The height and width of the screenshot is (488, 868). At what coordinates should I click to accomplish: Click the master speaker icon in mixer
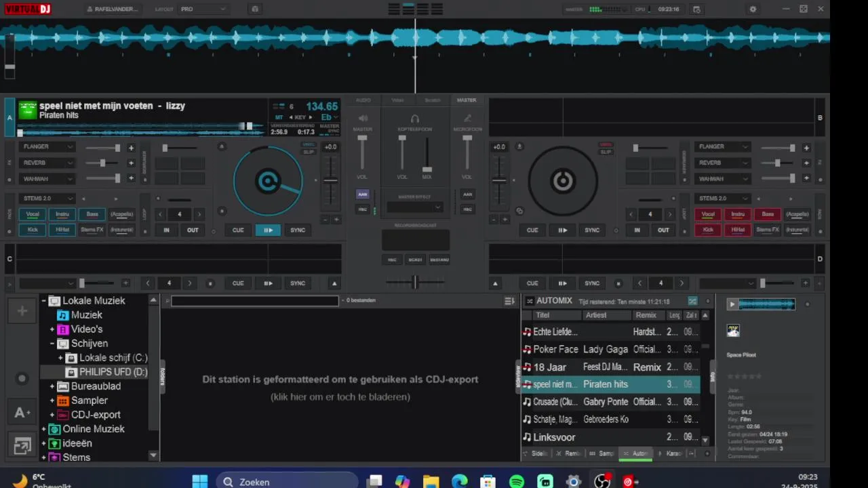coord(363,119)
